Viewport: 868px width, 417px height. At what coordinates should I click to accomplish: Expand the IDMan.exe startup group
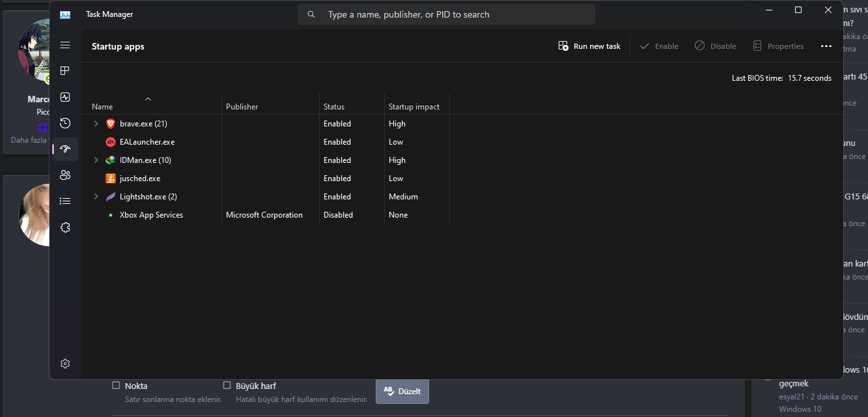click(96, 160)
